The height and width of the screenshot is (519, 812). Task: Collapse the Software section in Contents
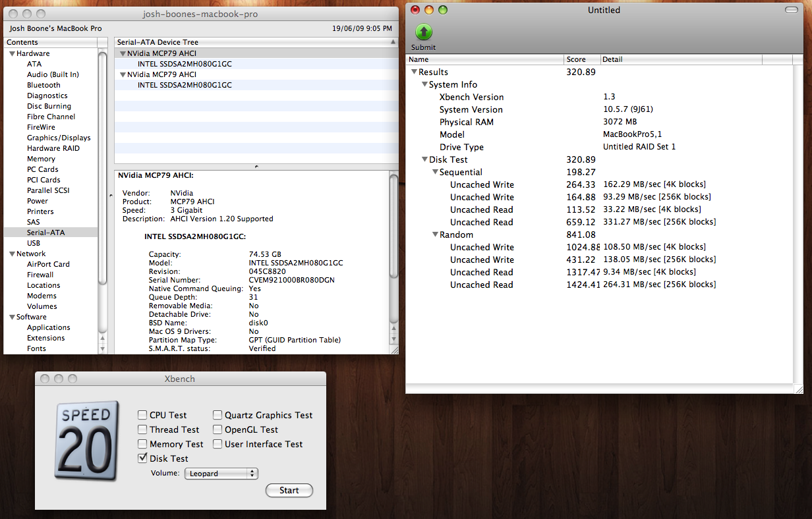tap(12, 317)
